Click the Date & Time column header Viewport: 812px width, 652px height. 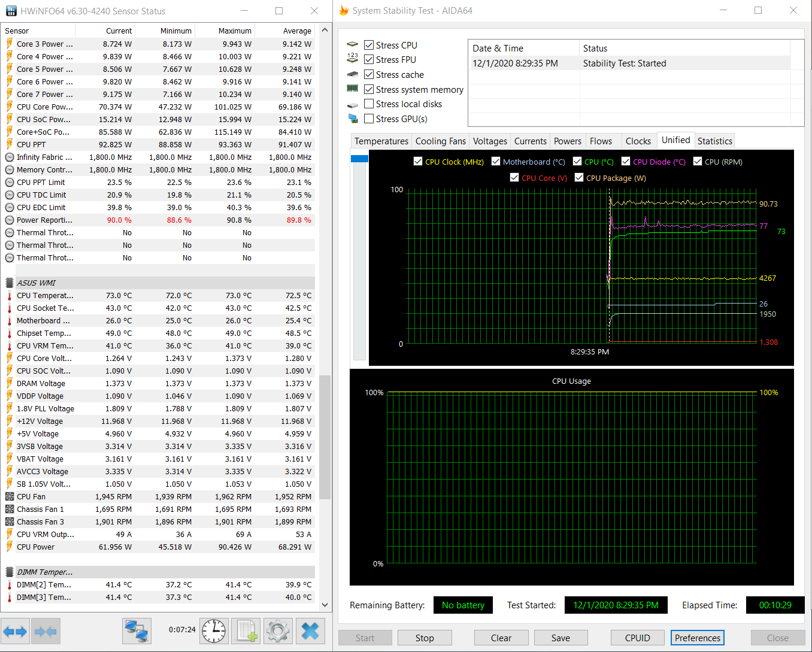(x=524, y=48)
